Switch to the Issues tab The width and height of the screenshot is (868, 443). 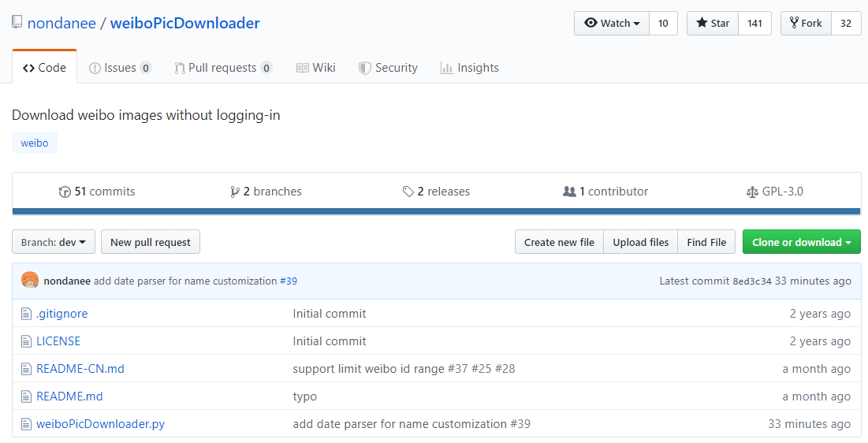pyautogui.click(x=120, y=68)
